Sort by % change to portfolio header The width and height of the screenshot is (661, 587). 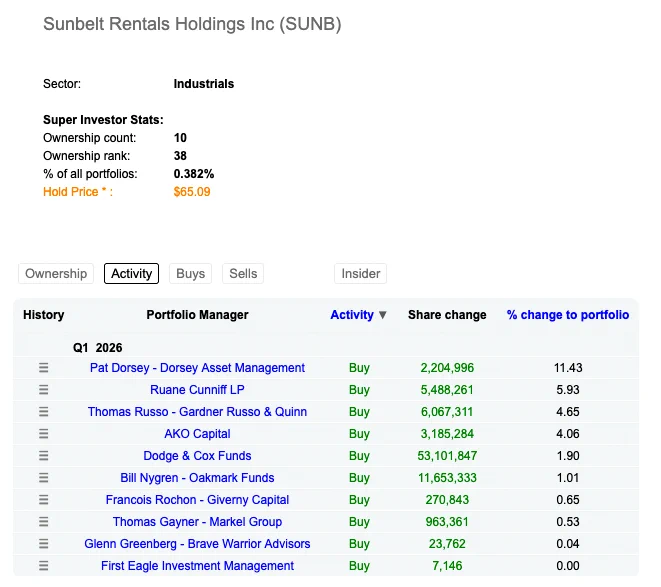(568, 315)
